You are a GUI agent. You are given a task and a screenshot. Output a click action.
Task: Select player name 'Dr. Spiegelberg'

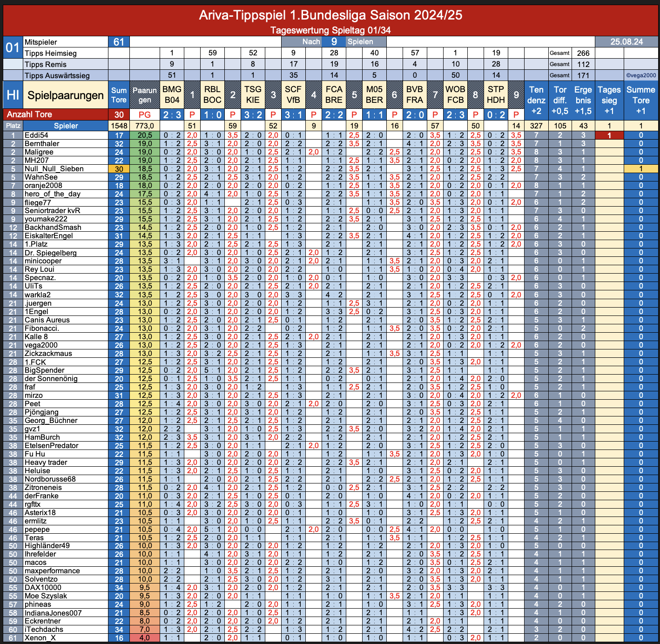coord(51,253)
